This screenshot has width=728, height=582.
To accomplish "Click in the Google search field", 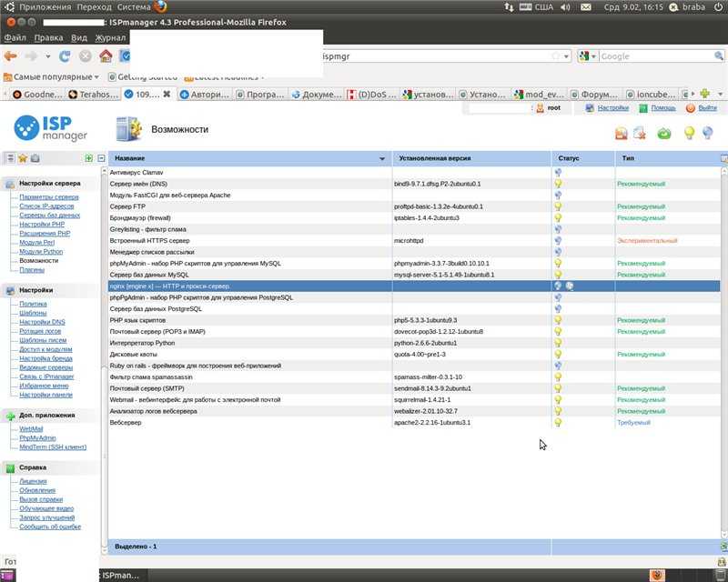I will [656, 56].
